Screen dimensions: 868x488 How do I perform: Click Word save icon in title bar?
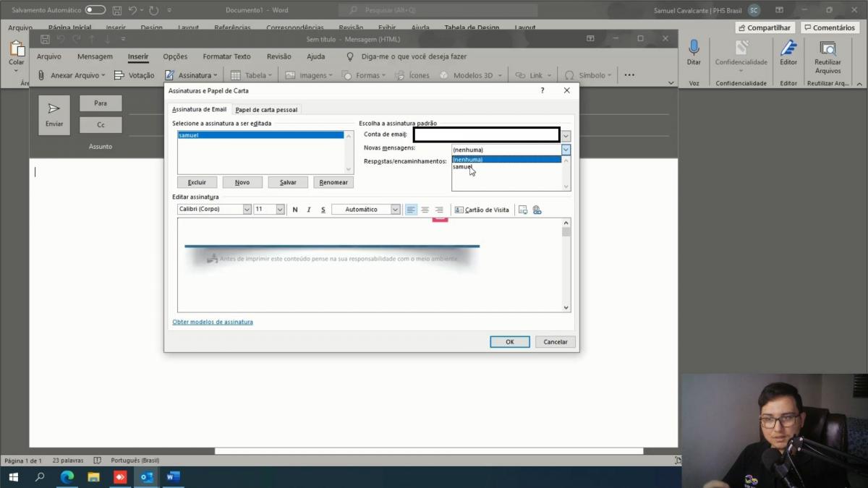pyautogui.click(x=117, y=10)
